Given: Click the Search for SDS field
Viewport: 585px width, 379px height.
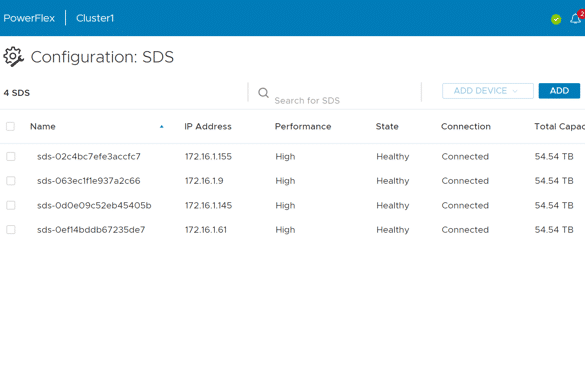Looking at the screenshot, I should [345, 100].
